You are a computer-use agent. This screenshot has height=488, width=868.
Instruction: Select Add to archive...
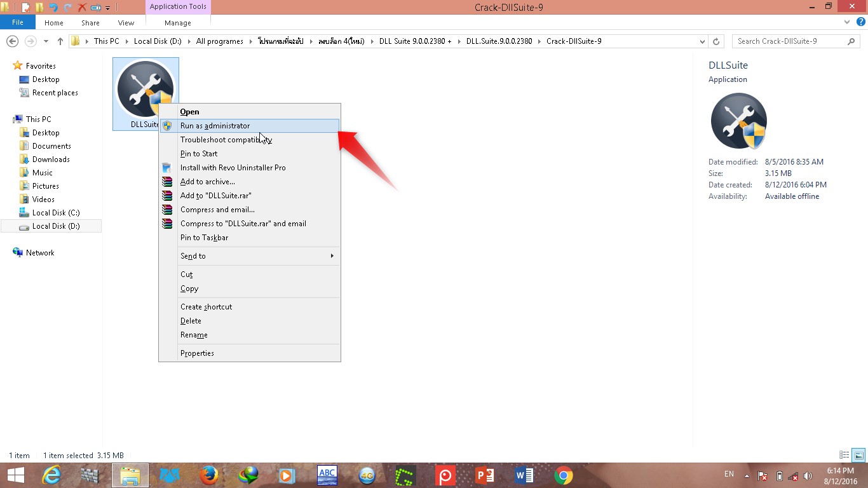(x=249, y=182)
